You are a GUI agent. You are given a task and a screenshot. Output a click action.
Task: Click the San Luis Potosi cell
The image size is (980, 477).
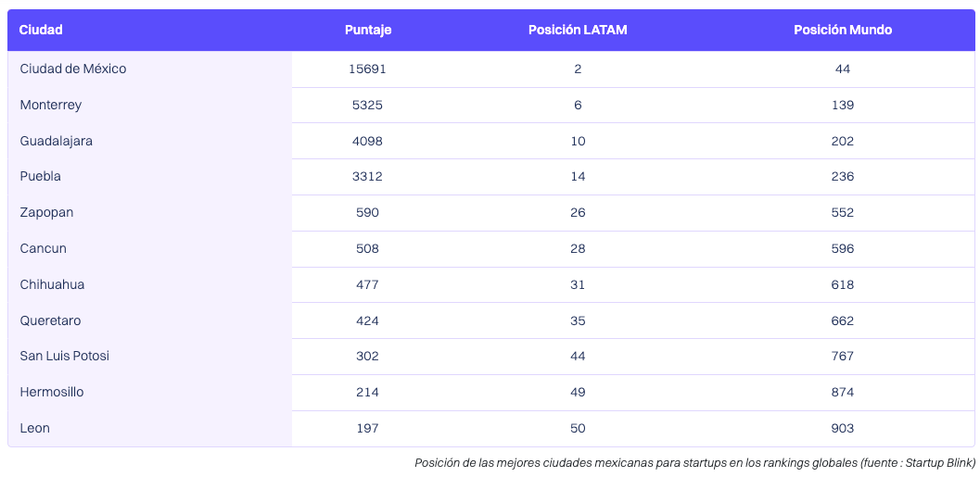coord(65,356)
